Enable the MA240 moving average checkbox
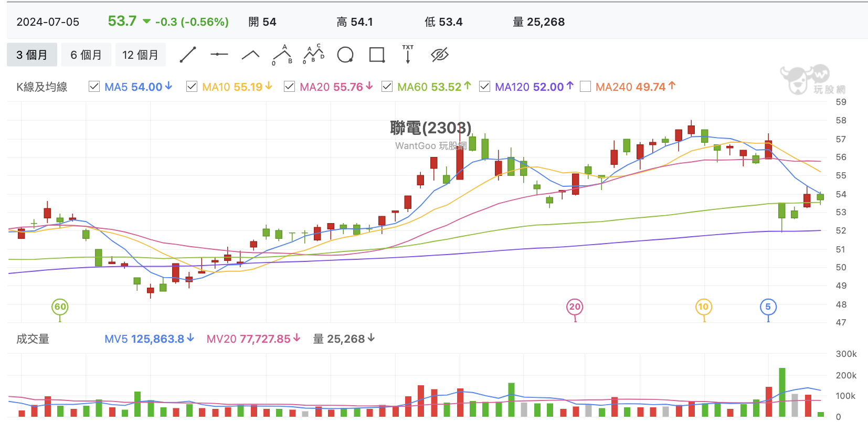 [x=585, y=87]
